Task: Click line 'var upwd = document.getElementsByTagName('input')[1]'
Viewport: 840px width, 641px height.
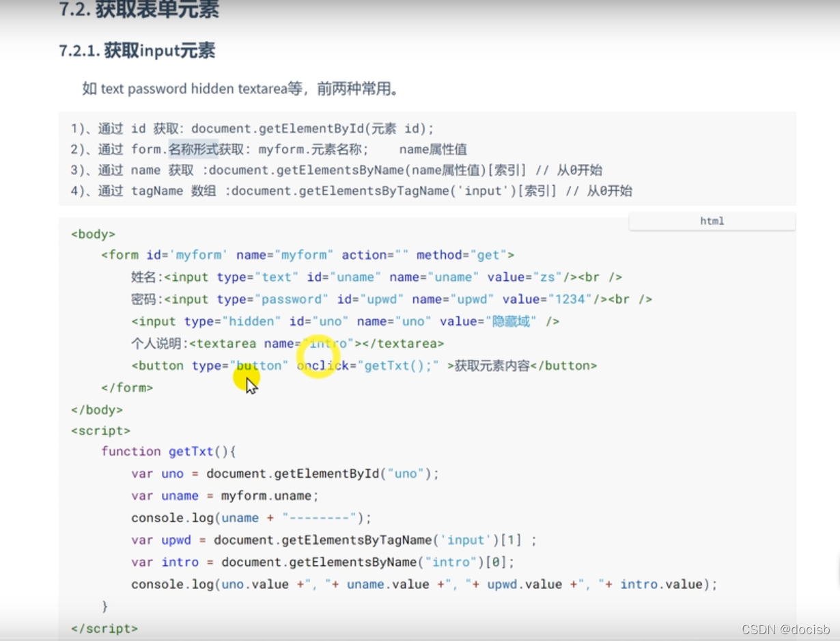Action: (x=335, y=541)
